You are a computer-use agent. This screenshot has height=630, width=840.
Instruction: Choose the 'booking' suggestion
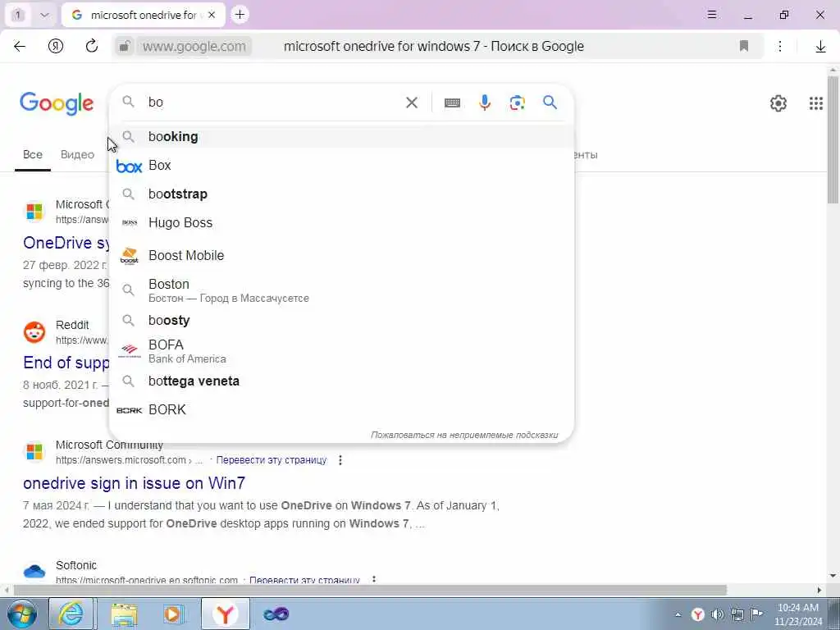341,137
